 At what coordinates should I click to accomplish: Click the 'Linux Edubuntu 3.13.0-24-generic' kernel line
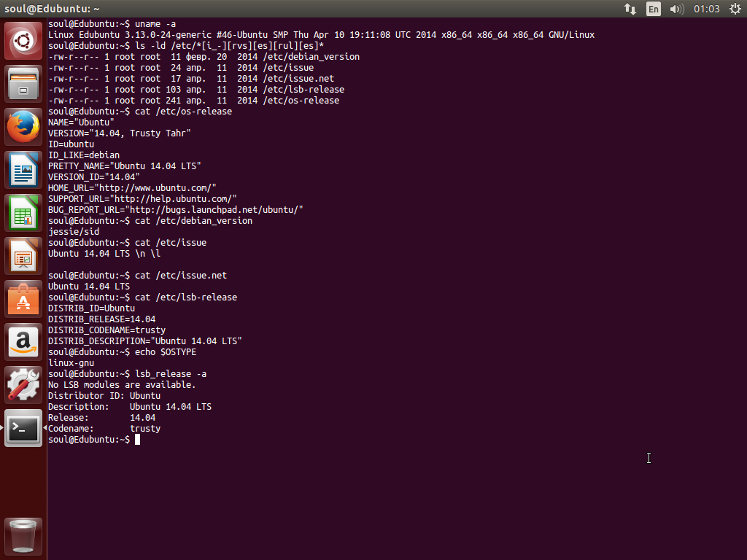(321, 35)
